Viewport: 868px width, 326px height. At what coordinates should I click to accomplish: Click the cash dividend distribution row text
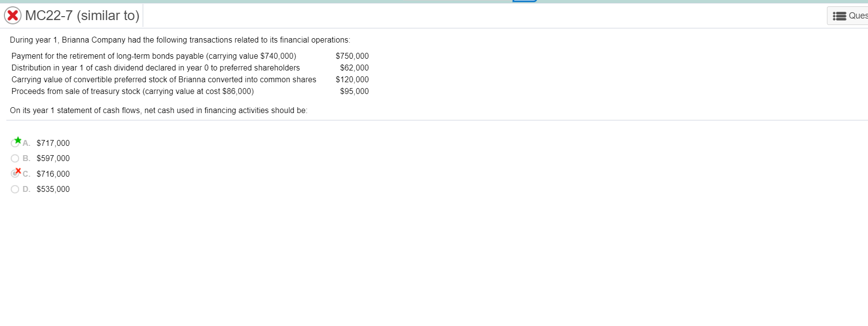click(155, 68)
